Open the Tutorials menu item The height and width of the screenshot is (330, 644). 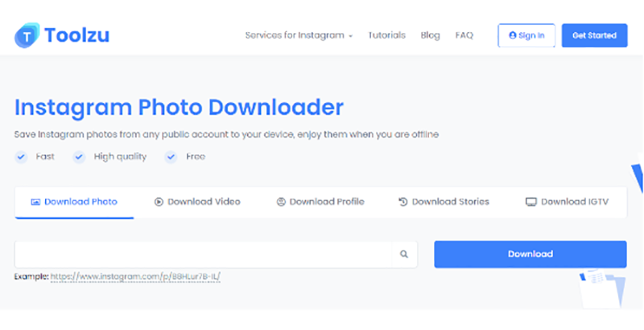pyautogui.click(x=386, y=35)
